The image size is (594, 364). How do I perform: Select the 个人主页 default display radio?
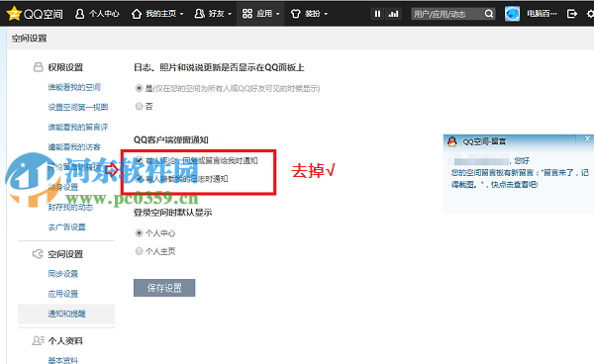[x=139, y=251]
